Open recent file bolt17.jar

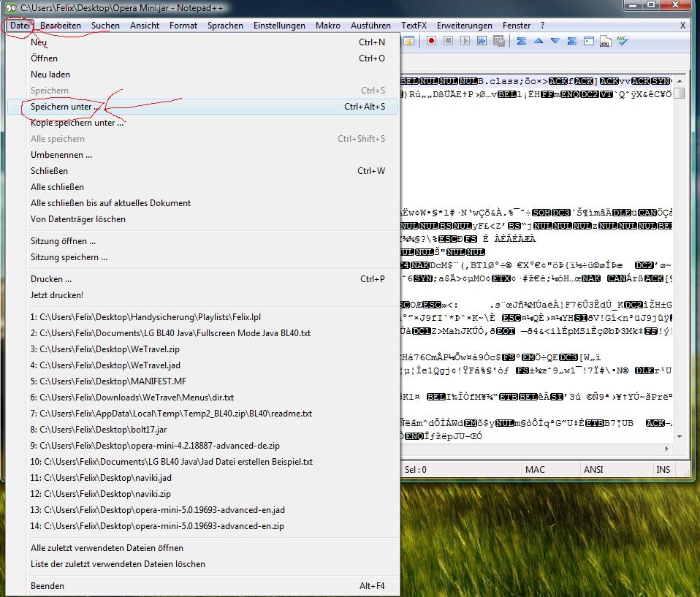tap(203, 429)
